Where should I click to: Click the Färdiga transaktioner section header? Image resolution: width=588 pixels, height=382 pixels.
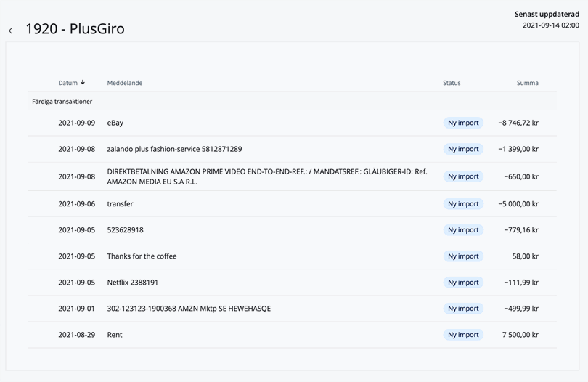[x=62, y=102]
